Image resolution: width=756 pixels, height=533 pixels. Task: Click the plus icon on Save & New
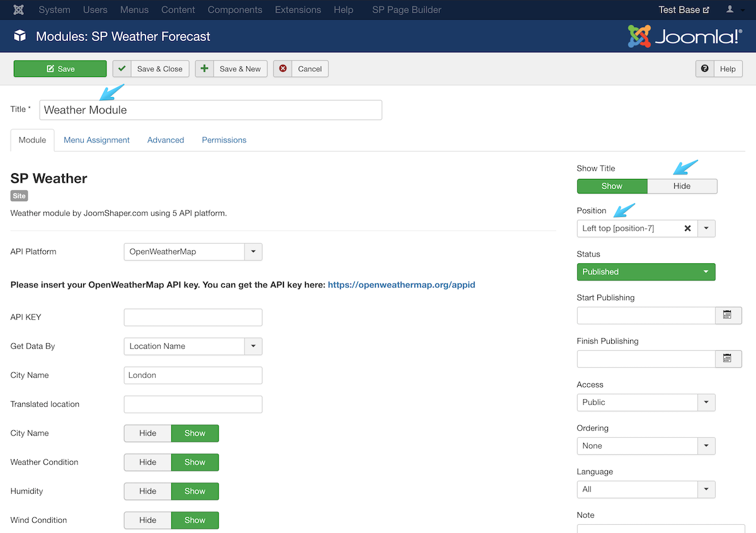coord(204,69)
